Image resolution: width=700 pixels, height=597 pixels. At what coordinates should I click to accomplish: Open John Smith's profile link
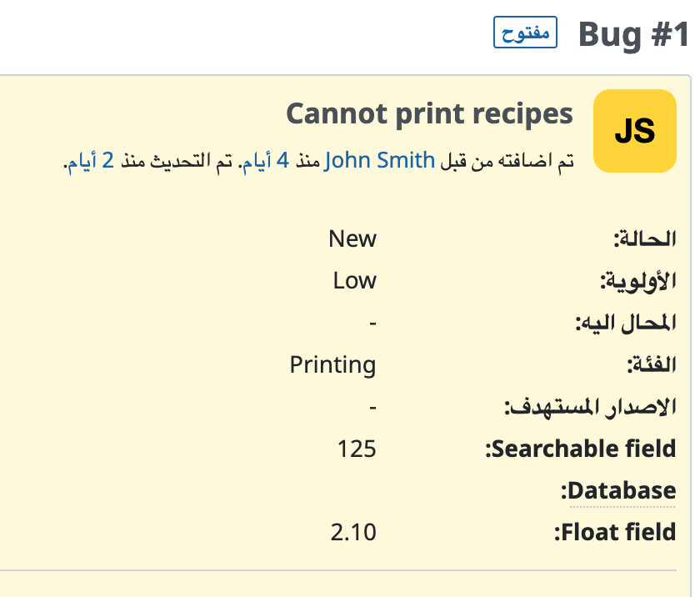[379, 161]
